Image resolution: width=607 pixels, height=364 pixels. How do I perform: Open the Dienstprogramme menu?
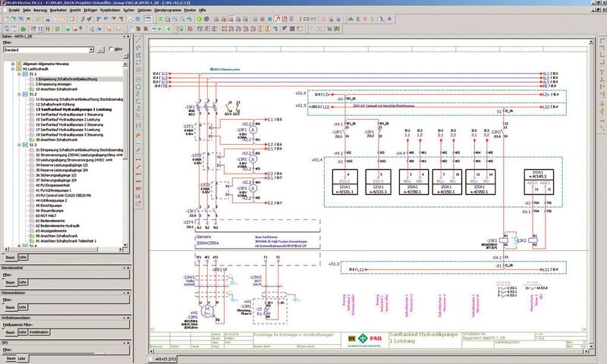(x=168, y=10)
